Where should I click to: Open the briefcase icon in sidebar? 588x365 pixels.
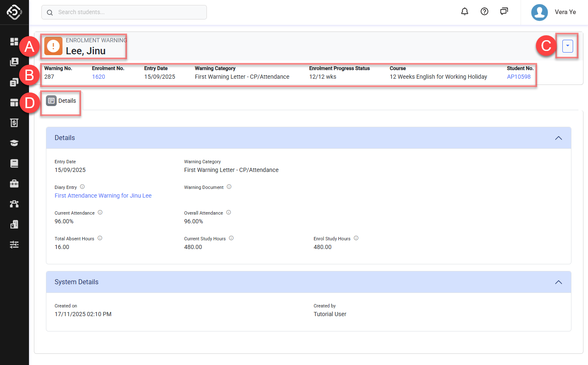tap(14, 184)
